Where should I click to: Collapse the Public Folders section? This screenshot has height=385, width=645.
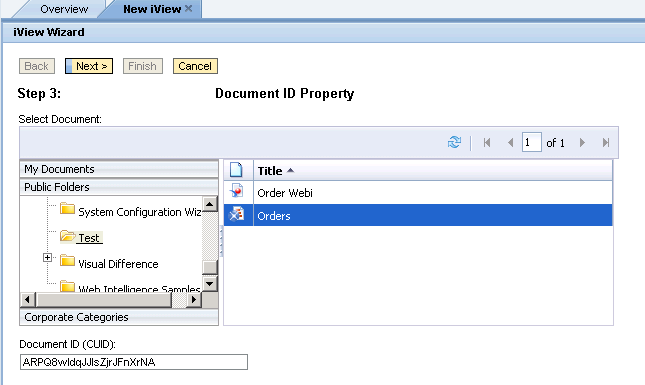point(119,187)
